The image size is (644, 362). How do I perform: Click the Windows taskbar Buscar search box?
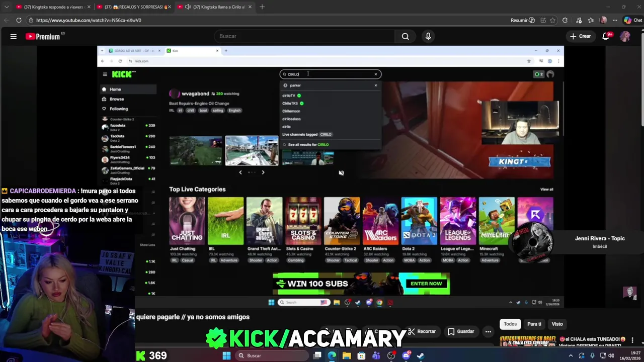(x=272, y=355)
